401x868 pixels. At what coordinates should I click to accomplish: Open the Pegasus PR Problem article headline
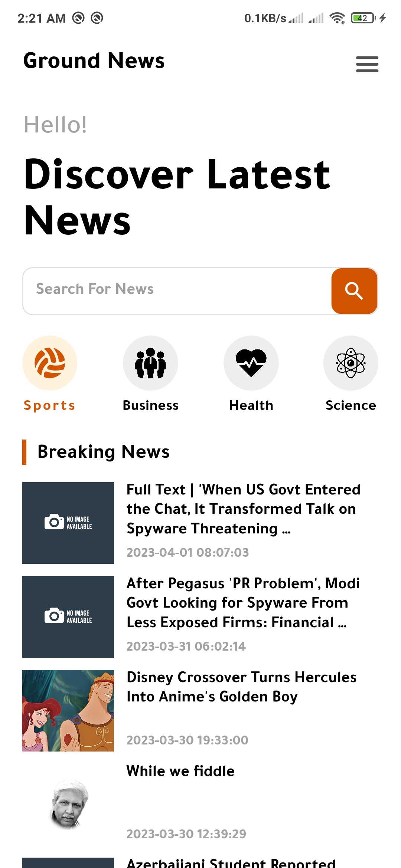[x=243, y=603]
